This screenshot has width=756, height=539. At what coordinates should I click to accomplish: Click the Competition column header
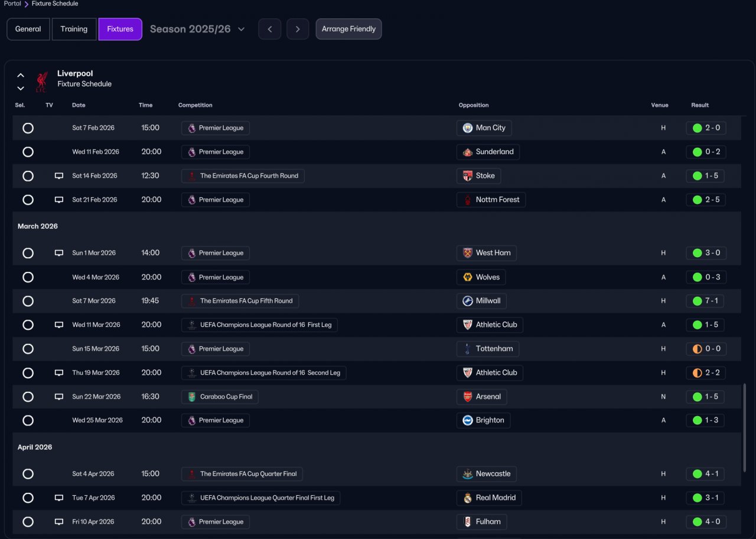(195, 105)
